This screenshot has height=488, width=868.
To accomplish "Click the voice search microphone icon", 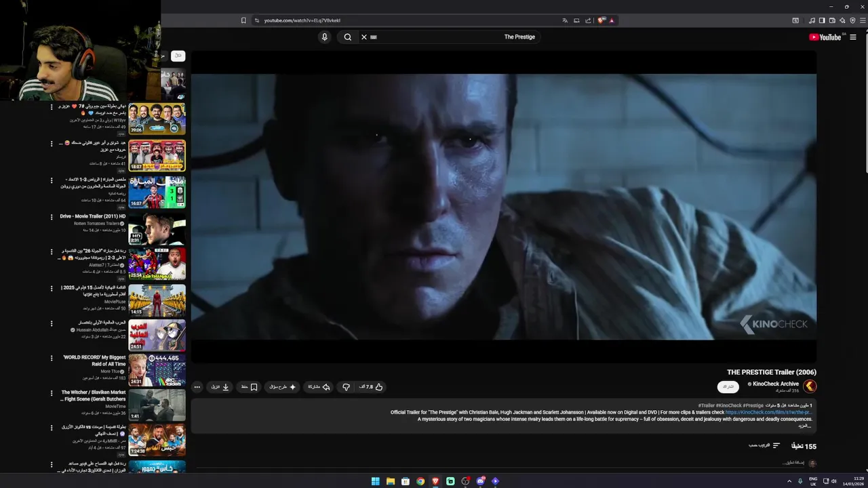I will click(x=324, y=37).
